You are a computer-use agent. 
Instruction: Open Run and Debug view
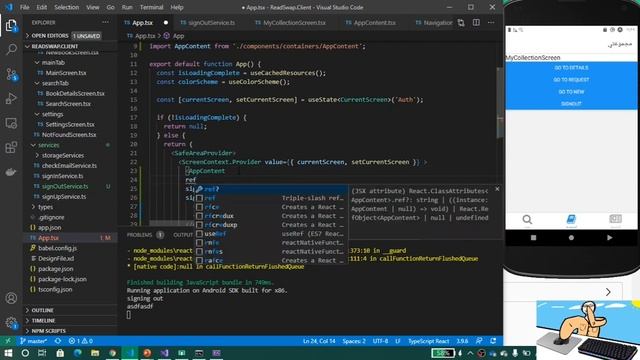11,98
